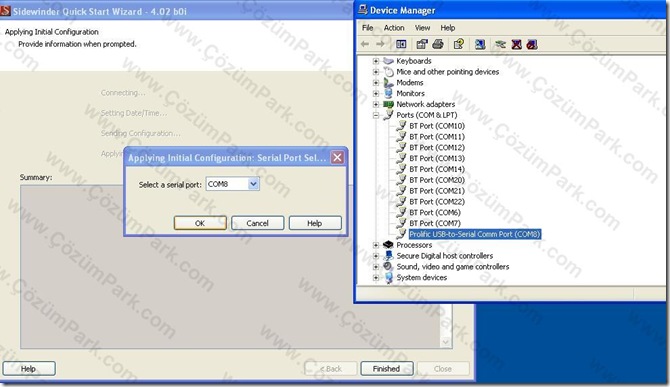Select BT Port (COM21)
This screenshot has width=670, height=387.
437,191
